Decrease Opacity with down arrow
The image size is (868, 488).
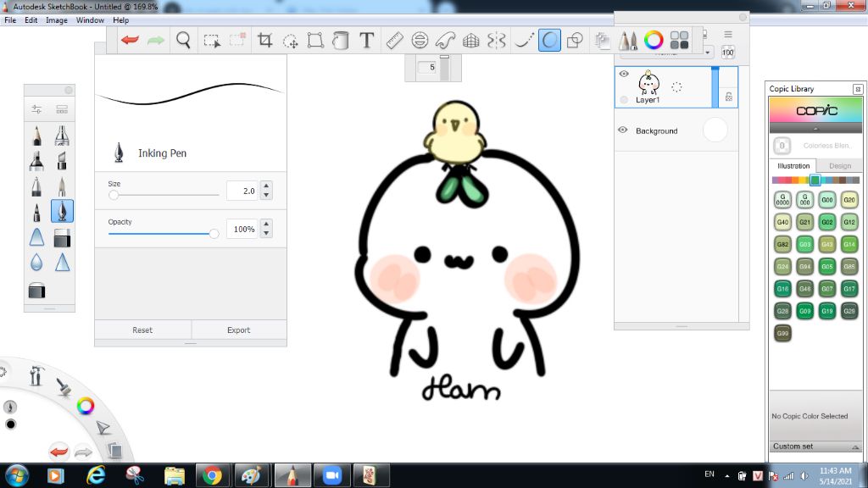coord(266,233)
